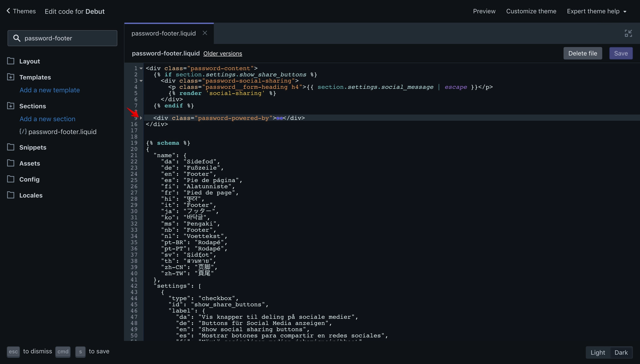Click "Fußzeile" value on line 23

(x=202, y=168)
